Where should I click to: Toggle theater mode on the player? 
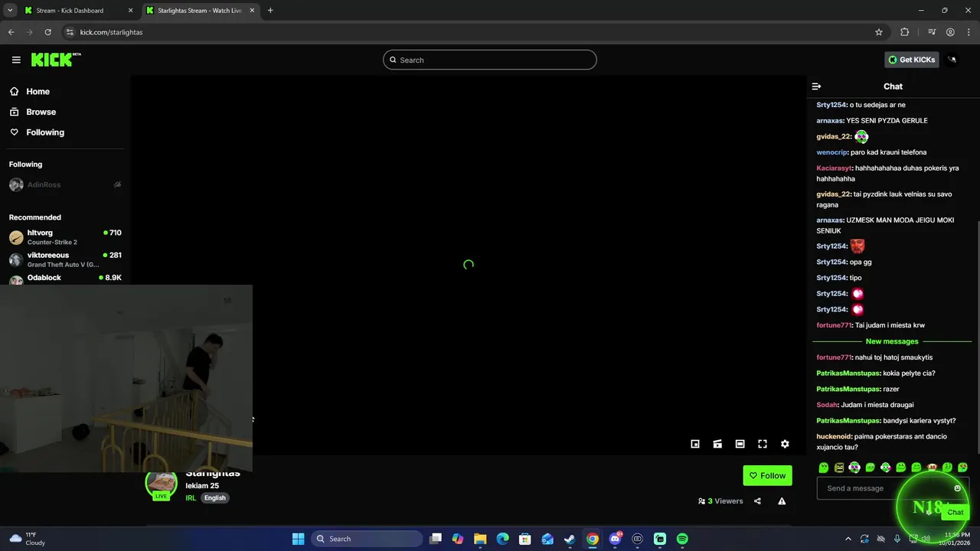click(x=740, y=444)
